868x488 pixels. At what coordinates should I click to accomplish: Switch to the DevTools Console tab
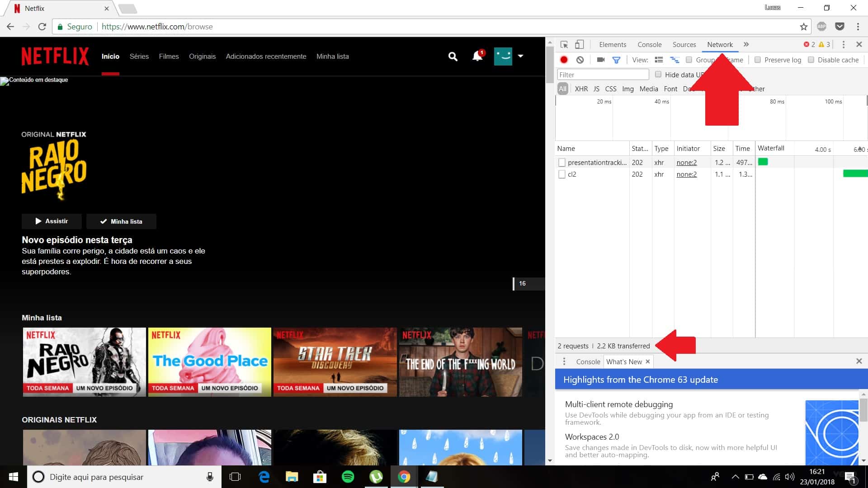(x=650, y=44)
